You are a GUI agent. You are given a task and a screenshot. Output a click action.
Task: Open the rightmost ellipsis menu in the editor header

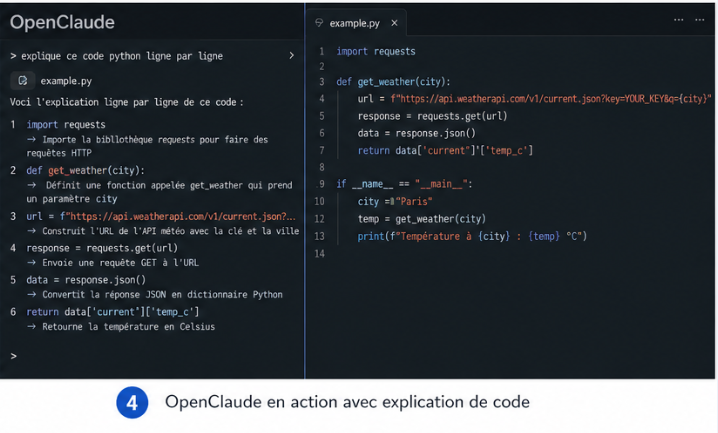click(x=700, y=20)
